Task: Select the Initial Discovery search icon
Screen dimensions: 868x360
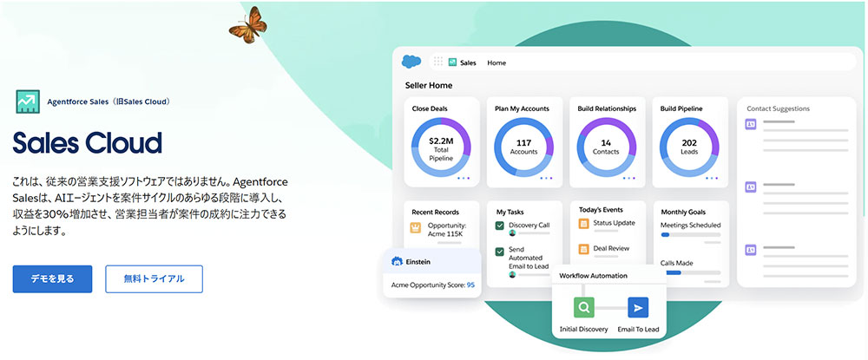Action: click(x=585, y=308)
